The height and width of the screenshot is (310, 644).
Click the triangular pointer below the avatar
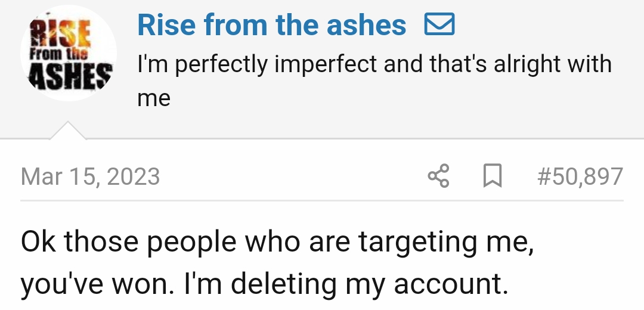[x=67, y=131]
